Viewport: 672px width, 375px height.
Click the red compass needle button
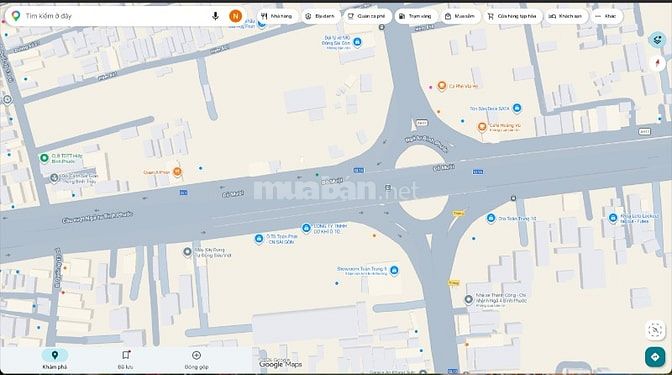tap(657, 63)
